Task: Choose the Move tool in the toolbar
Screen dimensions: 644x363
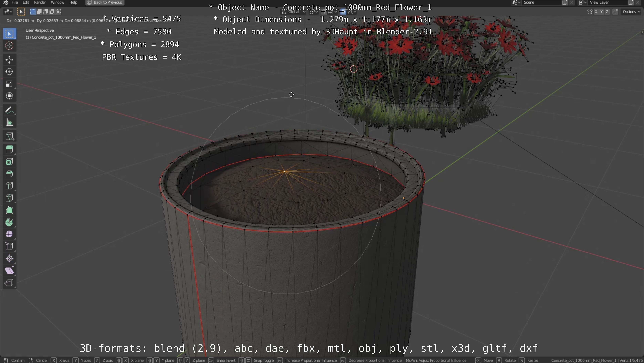Action: pyautogui.click(x=9, y=59)
